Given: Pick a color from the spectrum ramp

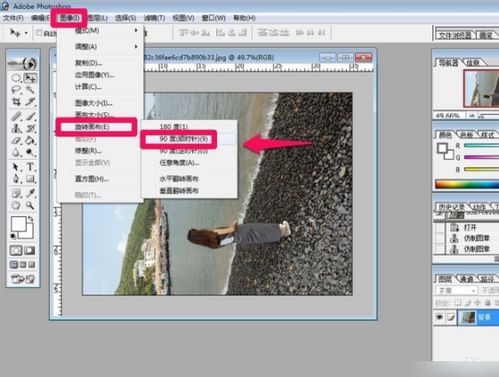Looking at the screenshot, I should [x=467, y=184].
